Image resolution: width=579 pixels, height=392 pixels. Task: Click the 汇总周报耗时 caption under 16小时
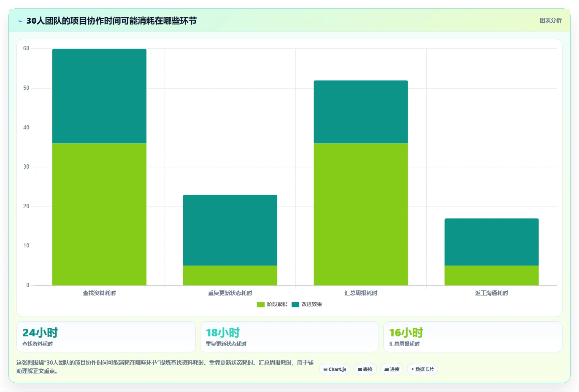[404, 344]
